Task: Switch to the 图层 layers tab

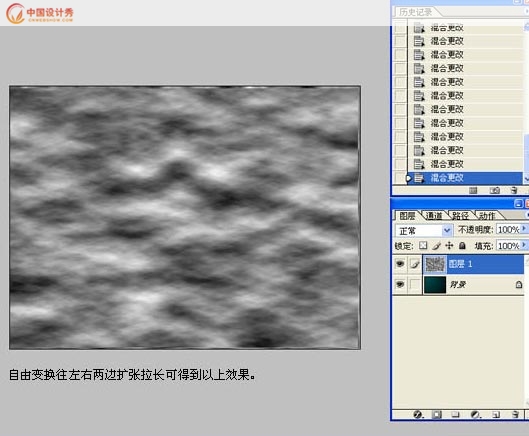Action: point(407,216)
